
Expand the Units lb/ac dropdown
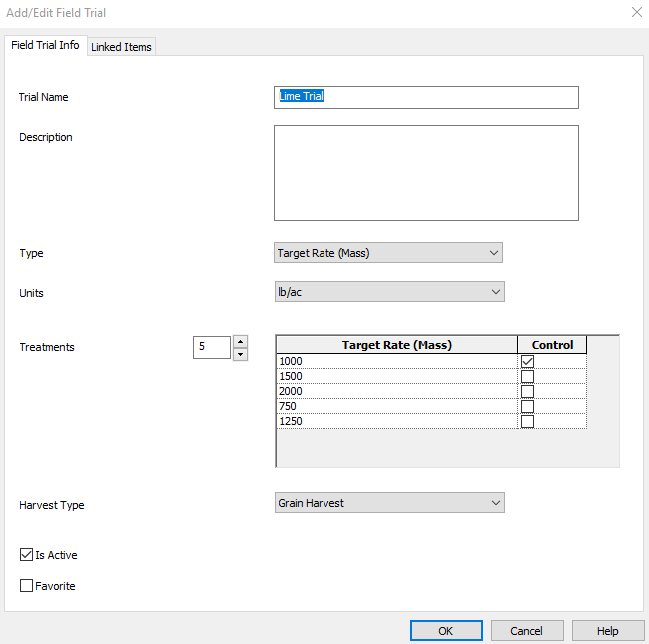[x=388, y=291]
